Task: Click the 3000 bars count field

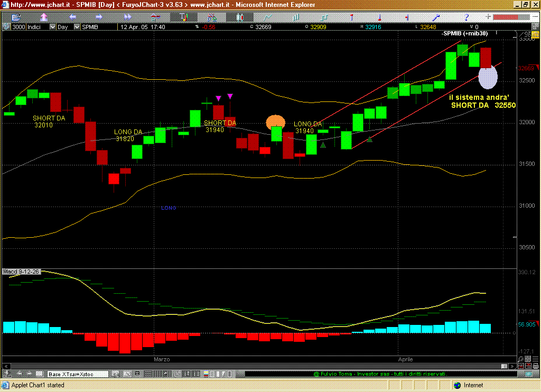Action: coord(18,27)
